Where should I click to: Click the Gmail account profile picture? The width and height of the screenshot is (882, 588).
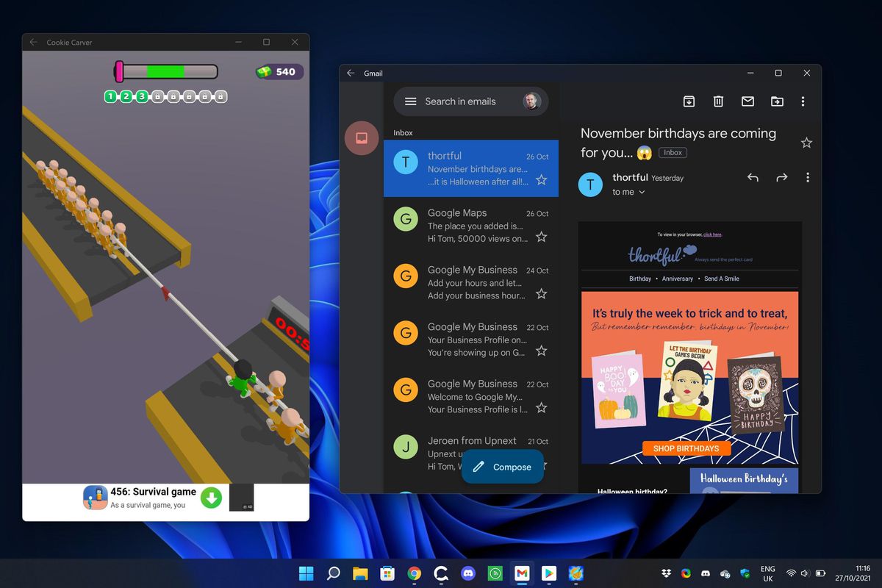coord(531,101)
